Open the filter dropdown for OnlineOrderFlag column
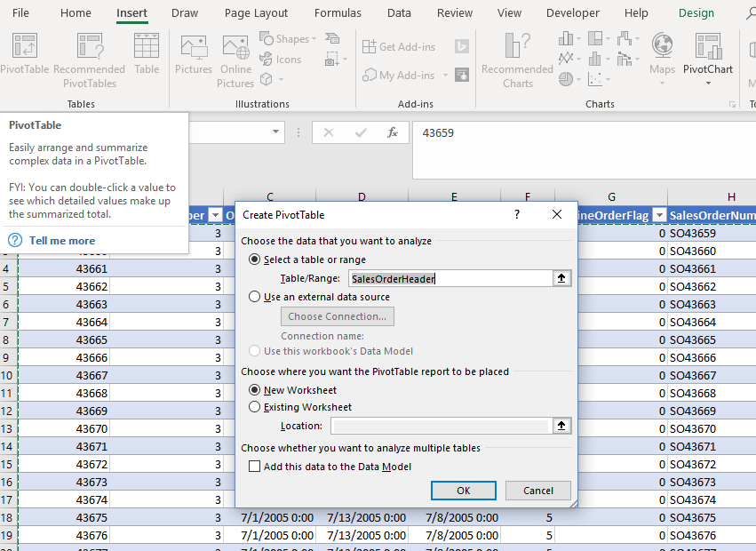 [659, 215]
